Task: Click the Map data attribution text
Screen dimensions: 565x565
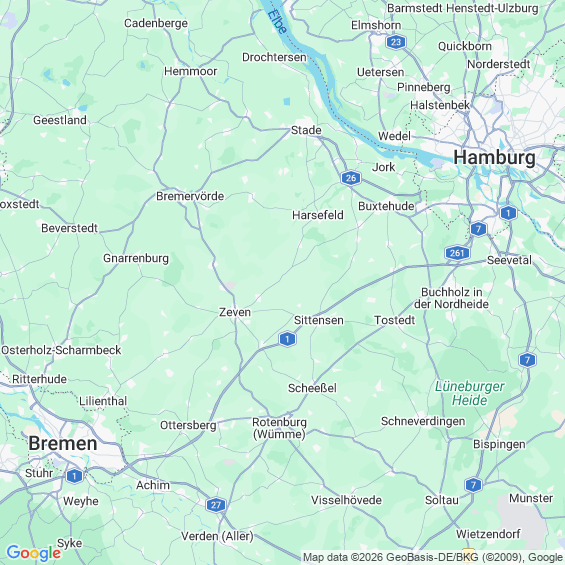Action: (433, 557)
